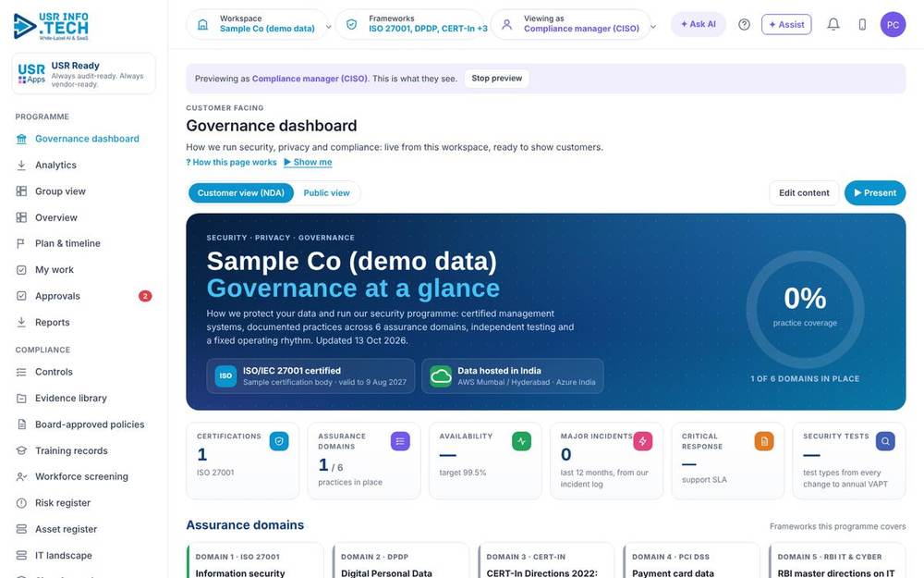
Task: Click the Present button
Action: (875, 193)
